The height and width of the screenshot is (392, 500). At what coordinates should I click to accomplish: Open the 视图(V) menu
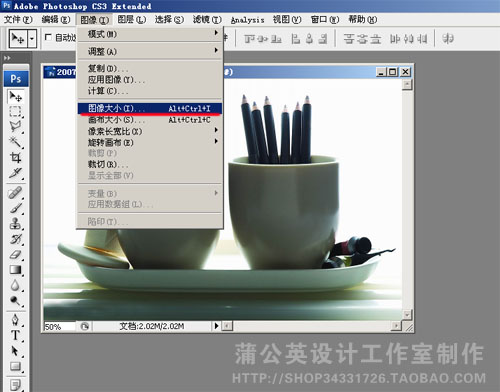pyautogui.click(x=287, y=20)
